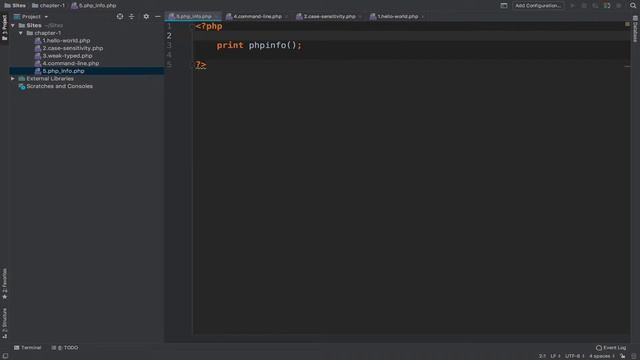
Task: Open the Terminal tool window
Action: pos(28,348)
